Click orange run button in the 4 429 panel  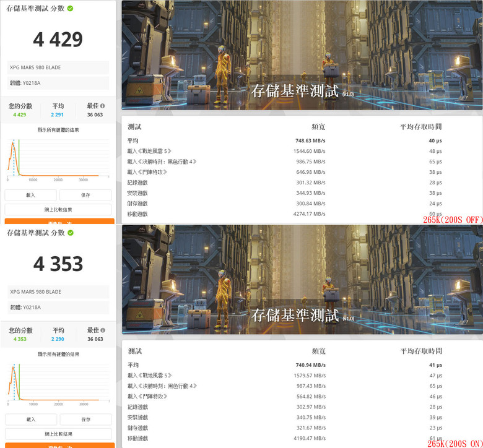pos(59,222)
